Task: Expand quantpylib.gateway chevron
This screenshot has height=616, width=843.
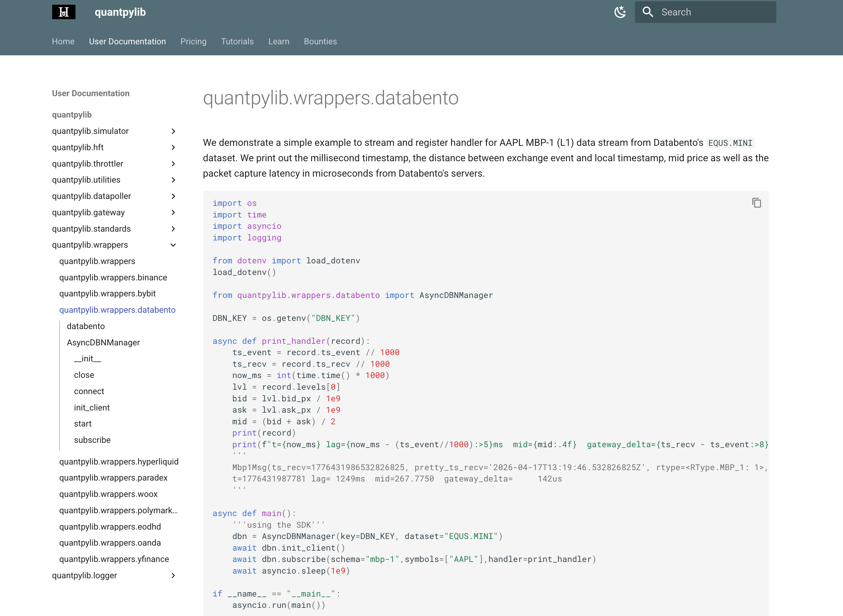Action: [x=173, y=212]
